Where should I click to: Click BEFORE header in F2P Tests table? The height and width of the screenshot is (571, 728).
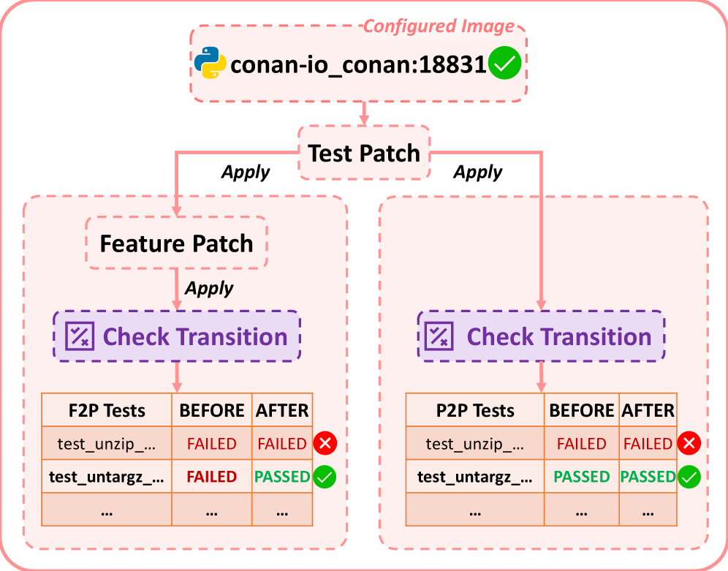tap(212, 410)
